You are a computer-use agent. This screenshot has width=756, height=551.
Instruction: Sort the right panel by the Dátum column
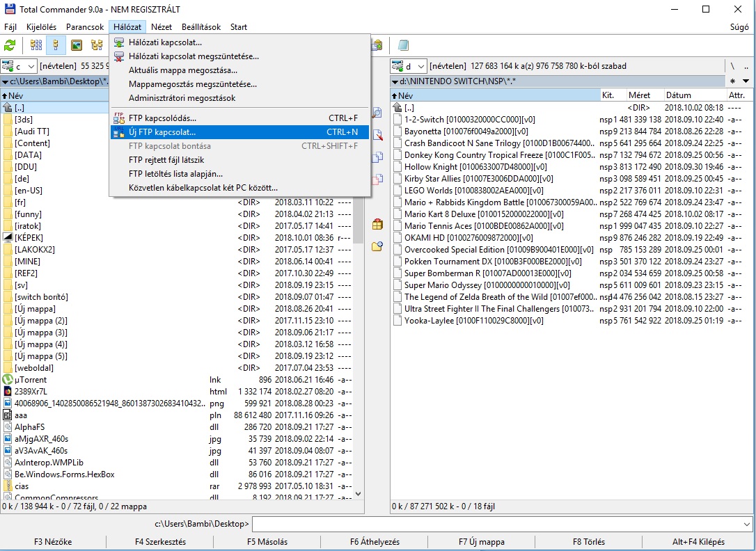695,95
